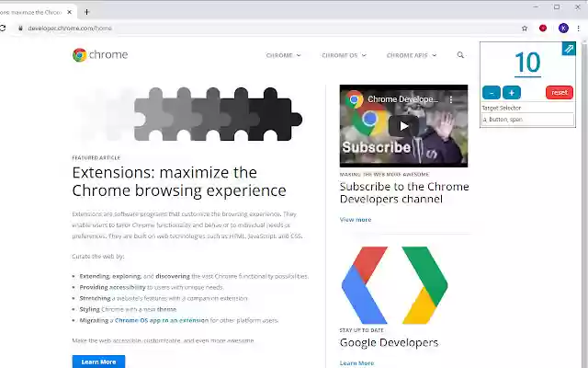Image resolution: width=588 pixels, height=368 pixels.
Task: Open Learn More link under Google Developers
Action: (356, 363)
